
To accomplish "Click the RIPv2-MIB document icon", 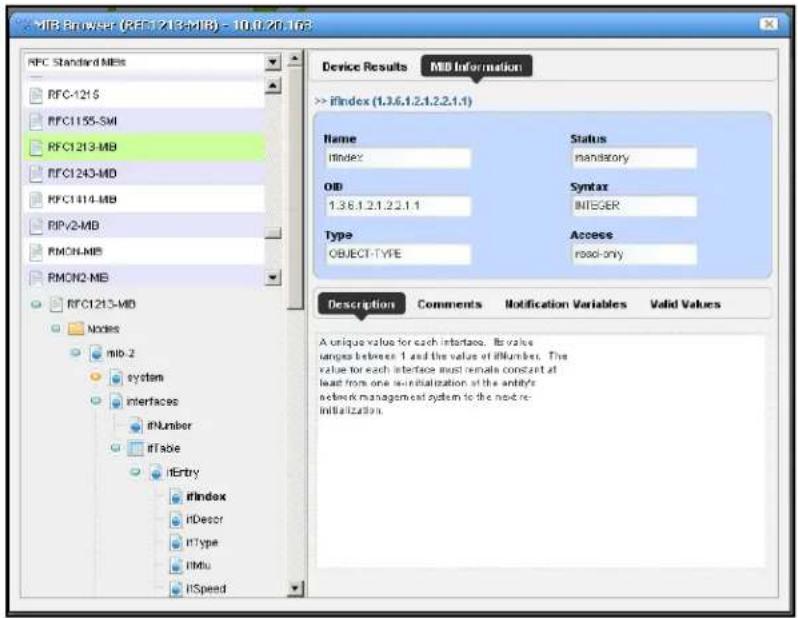I will click(36, 226).
